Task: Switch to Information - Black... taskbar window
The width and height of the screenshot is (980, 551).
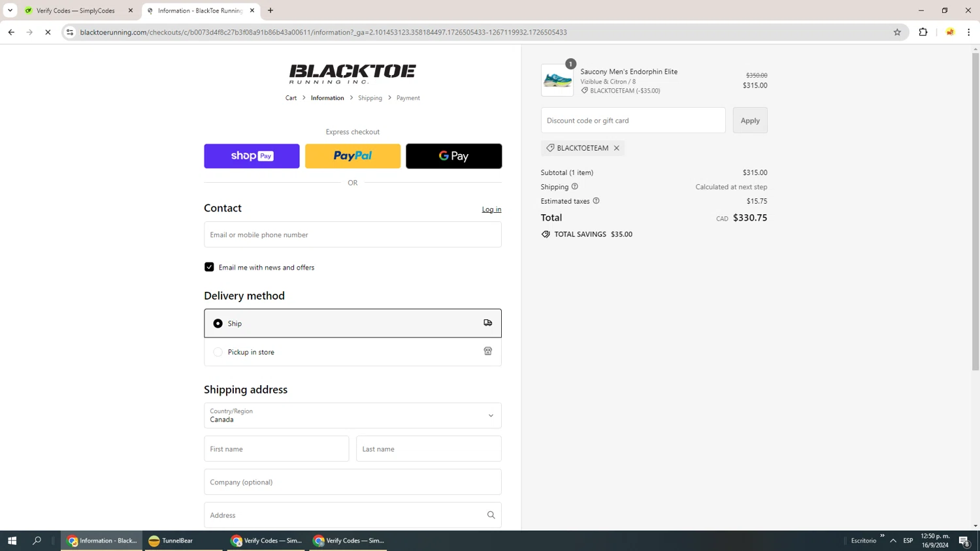Action: point(102,541)
